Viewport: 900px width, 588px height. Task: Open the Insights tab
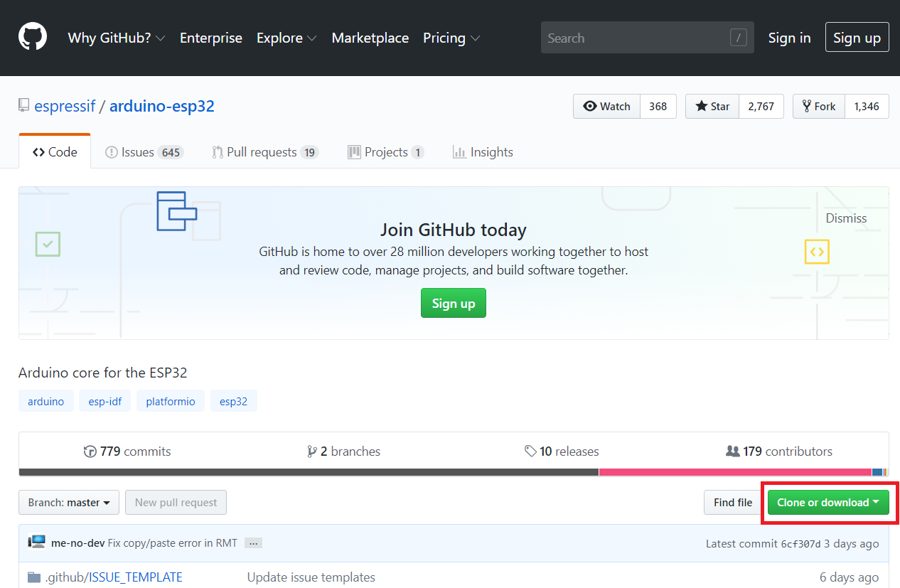coord(483,152)
